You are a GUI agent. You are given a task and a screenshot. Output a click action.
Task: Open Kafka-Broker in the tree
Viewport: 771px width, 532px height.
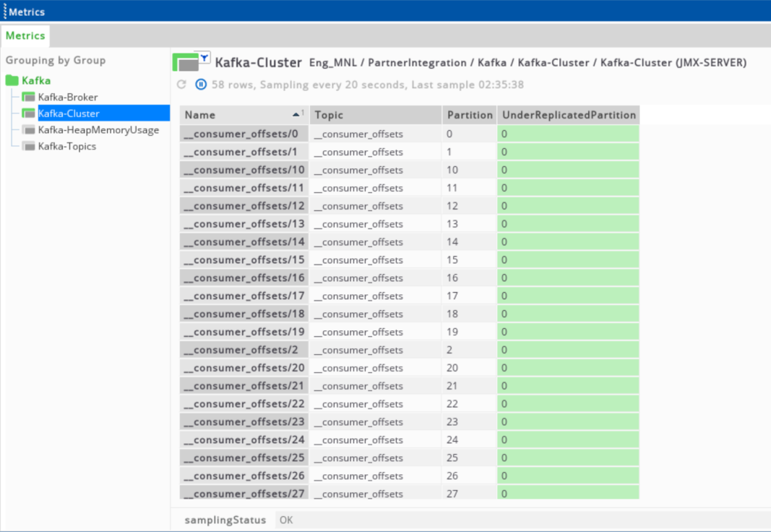tap(68, 97)
